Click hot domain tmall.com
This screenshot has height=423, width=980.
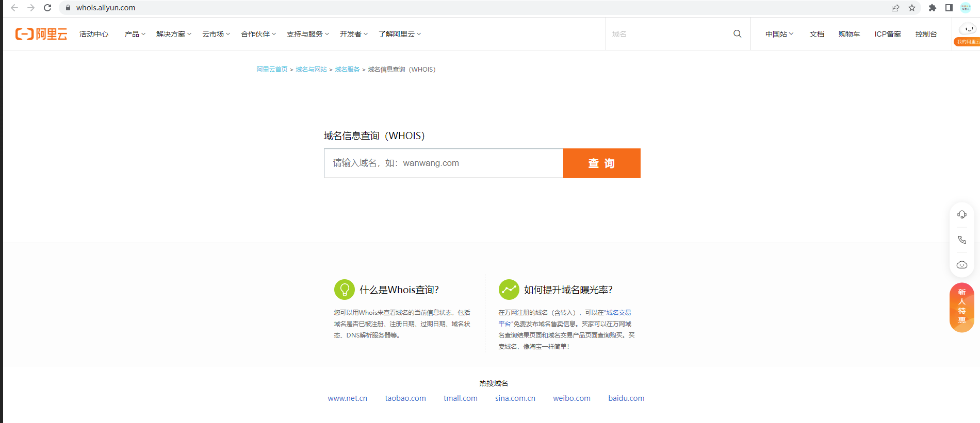(x=461, y=398)
